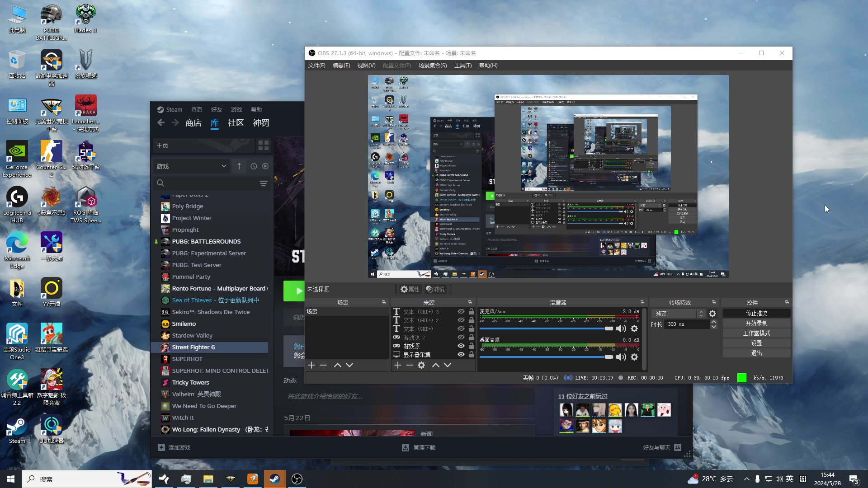
Task: Pop out the 混音器 dock panel
Action: click(x=642, y=302)
